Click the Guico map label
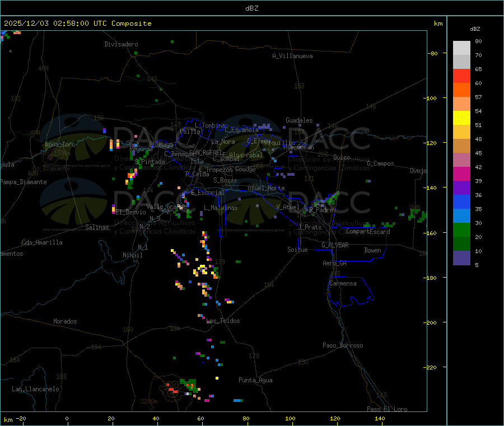This screenshot has width=504, height=426. [342, 157]
